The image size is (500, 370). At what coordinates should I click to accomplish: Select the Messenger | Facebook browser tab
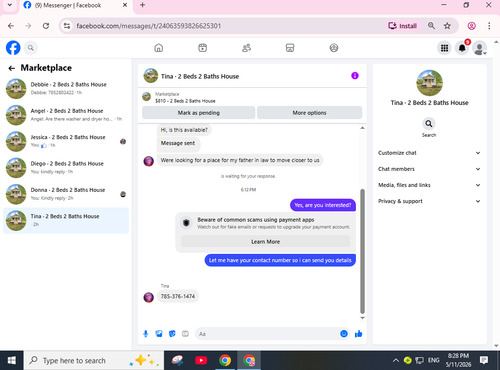pos(76,5)
